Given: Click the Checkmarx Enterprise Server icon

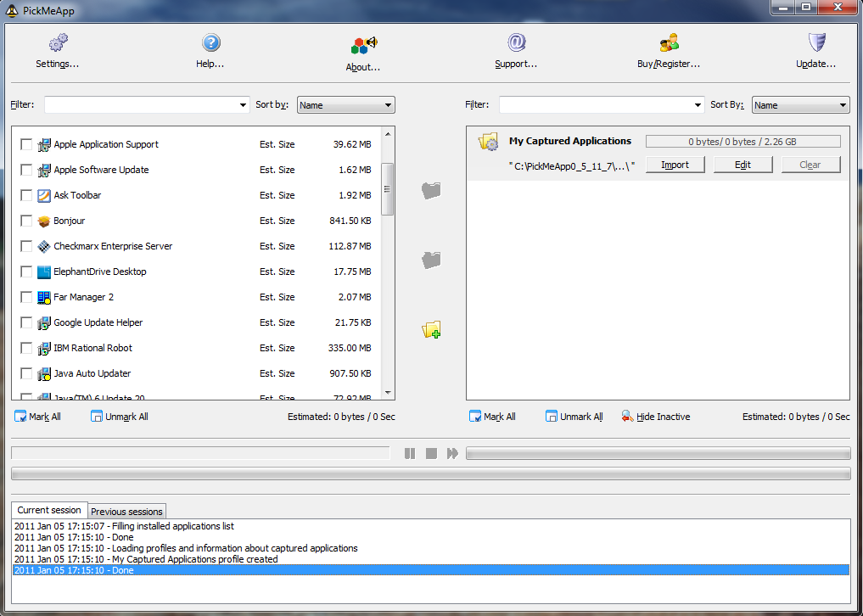Looking at the screenshot, I should 44,247.
